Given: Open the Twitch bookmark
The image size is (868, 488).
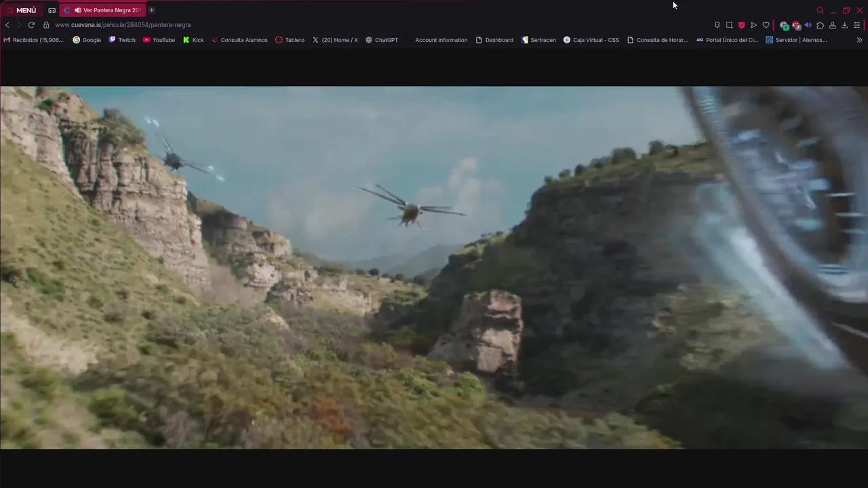Looking at the screenshot, I should click(x=122, y=40).
